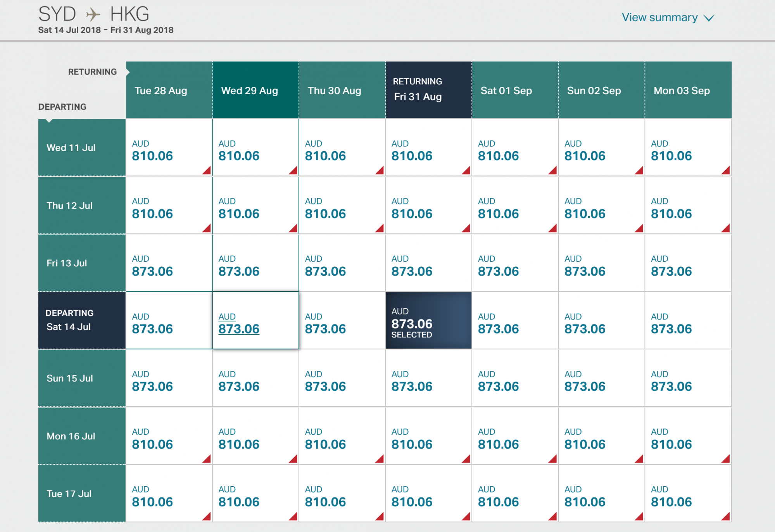The height and width of the screenshot is (532, 775).
Task: Pick fare for Mon 16 Jul, Wed 29 Aug
Action: coord(255,436)
